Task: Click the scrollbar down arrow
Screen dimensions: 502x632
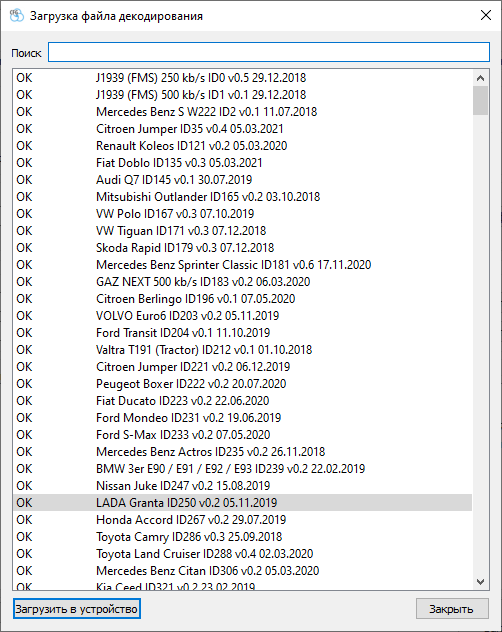Action: click(480, 582)
